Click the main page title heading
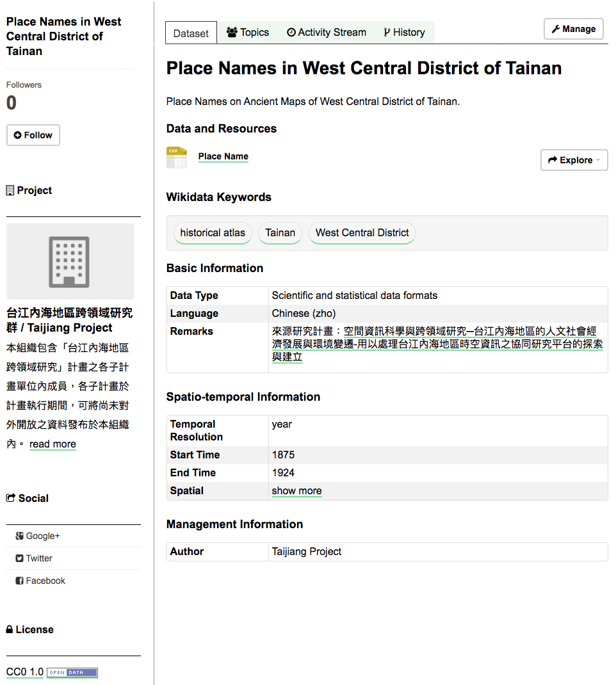The image size is (616, 685). (x=364, y=68)
